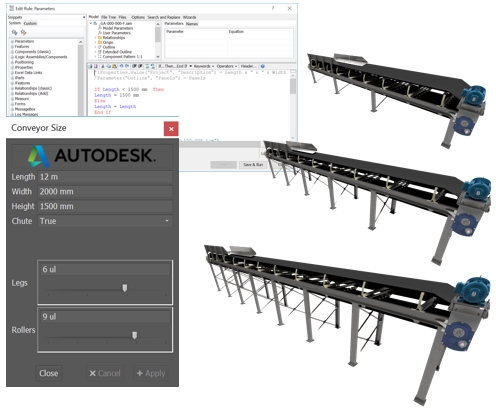The width and height of the screenshot is (496, 409).
Task: Expand the Features snippet category
Action: pyautogui.click(x=12, y=47)
